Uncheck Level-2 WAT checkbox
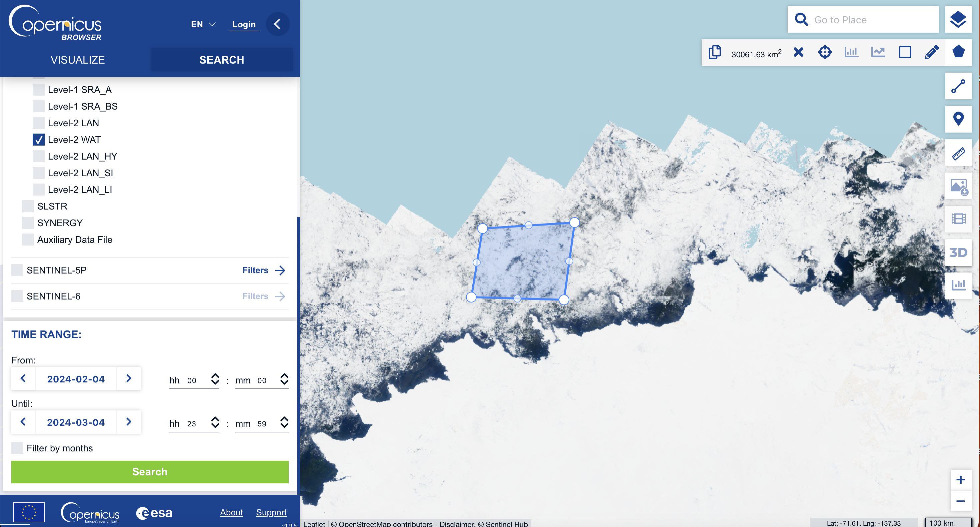This screenshot has width=980, height=527. click(38, 140)
